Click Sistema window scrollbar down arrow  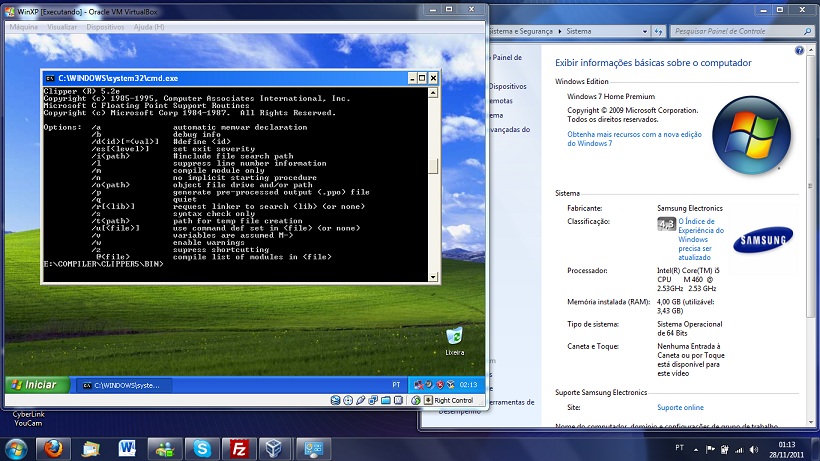[x=810, y=422]
